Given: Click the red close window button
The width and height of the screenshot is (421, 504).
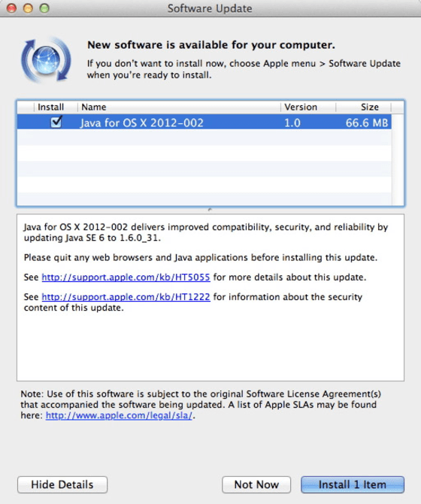Looking at the screenshot, I should point(11,8).
